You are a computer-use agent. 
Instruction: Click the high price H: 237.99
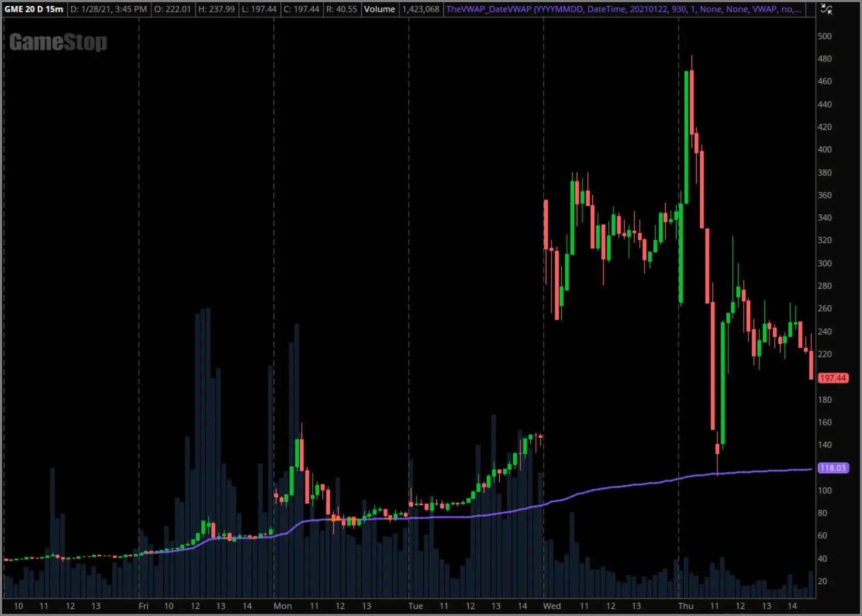217,9
